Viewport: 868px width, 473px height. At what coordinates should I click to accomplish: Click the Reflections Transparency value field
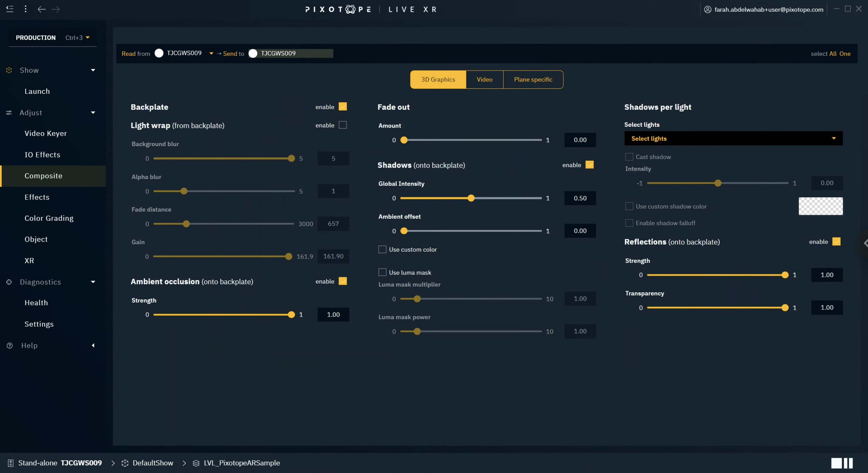pyautogui.click(x=827, y=308)
